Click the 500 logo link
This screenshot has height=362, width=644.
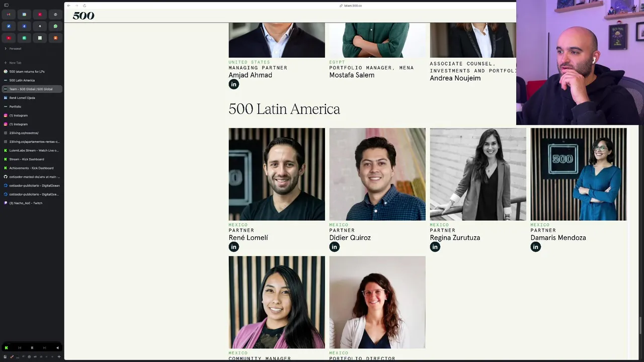84,16
